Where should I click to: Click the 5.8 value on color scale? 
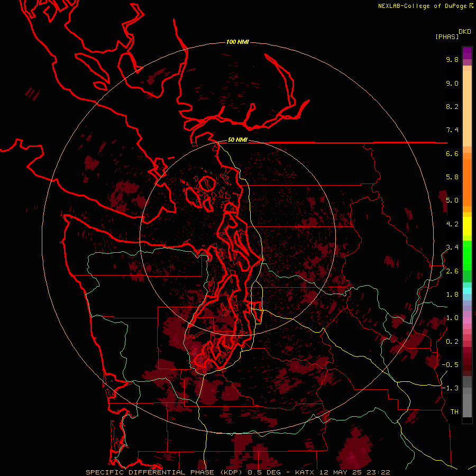tap(452, 177)
